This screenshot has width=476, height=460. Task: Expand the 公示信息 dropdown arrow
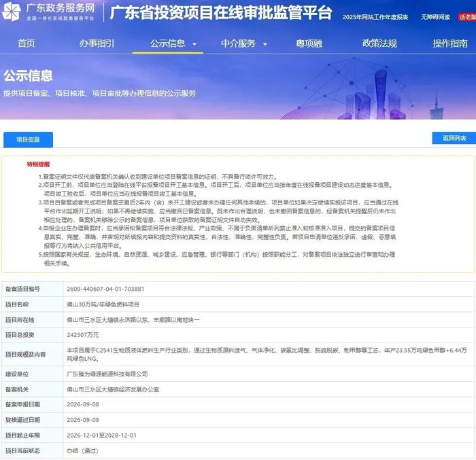pos(194,44)
